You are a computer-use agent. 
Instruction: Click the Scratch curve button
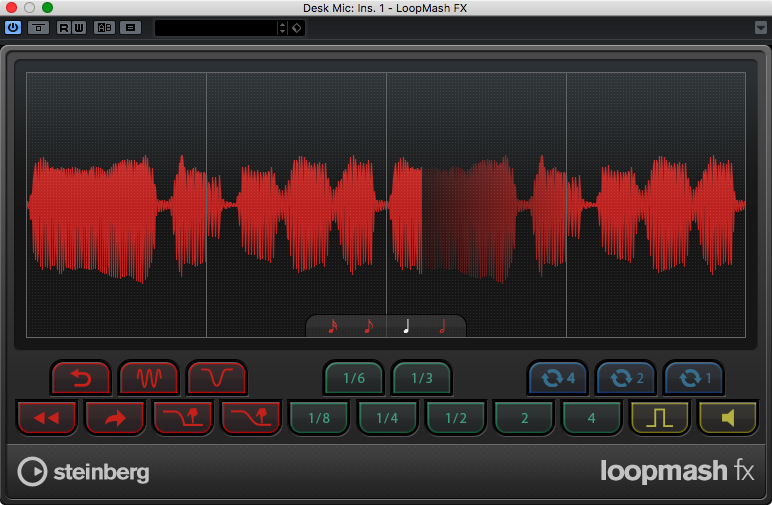[217, 378]
